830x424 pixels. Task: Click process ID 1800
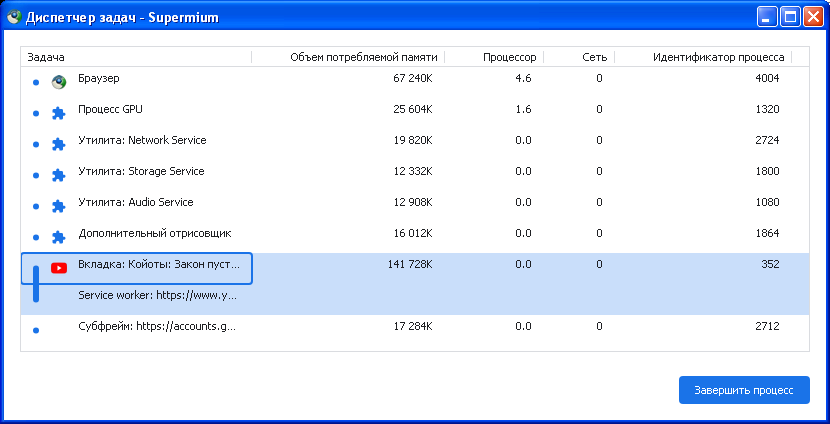click(x=767, y=172)
